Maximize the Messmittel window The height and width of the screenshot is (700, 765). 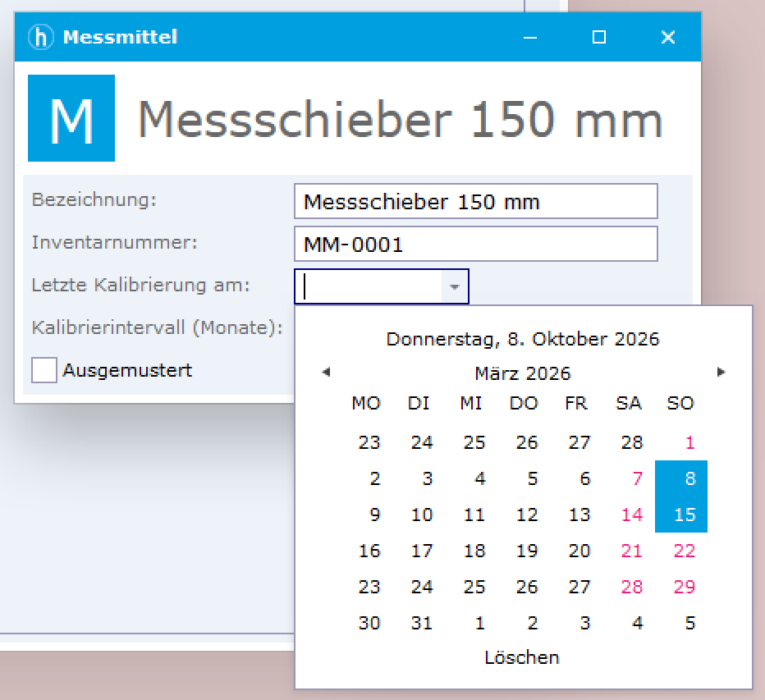pyautogui.click(x=599, y=37)
